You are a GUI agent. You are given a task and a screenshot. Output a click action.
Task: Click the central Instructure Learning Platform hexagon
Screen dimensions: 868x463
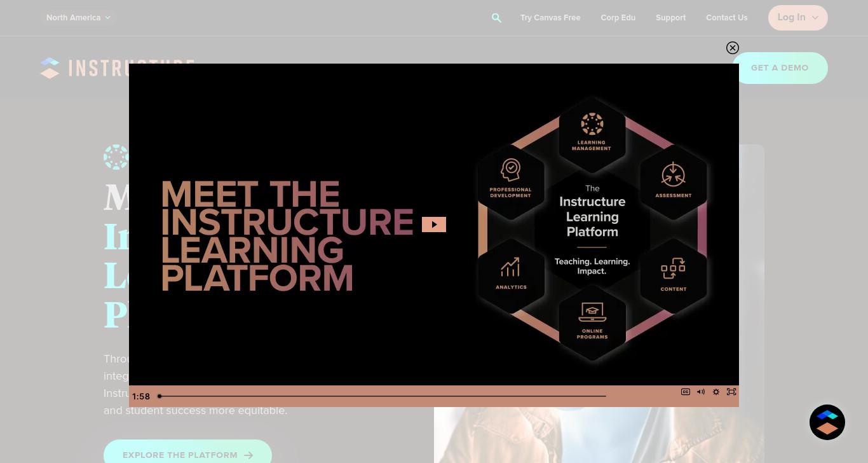(592, 229)
